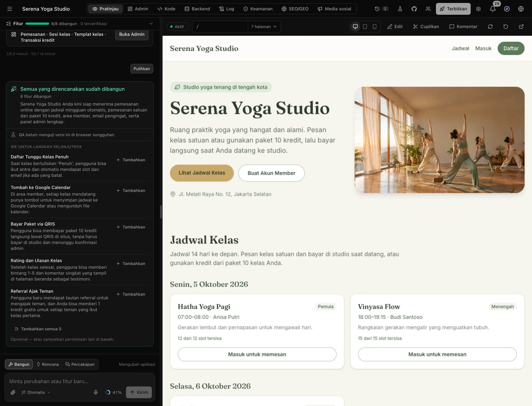The height and width of the screenshot is (406, 532).
Task: Click the undo reset arrow icon
Action: pos(506,27)
